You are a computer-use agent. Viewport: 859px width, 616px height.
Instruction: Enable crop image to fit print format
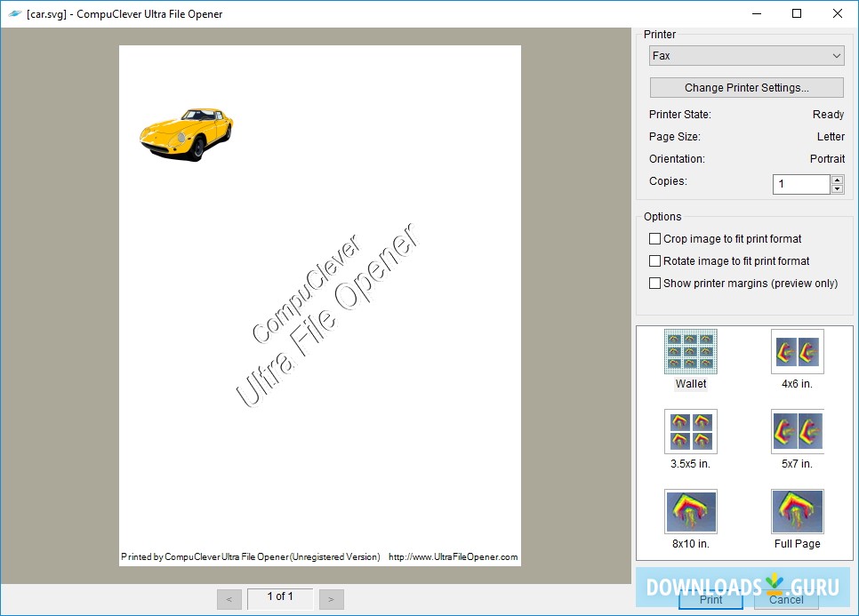[654, 238]
